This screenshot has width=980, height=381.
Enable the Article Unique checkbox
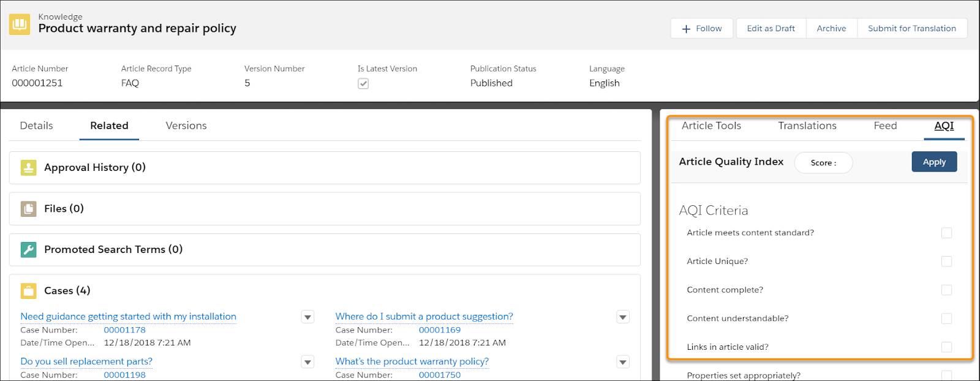(946, 262)
